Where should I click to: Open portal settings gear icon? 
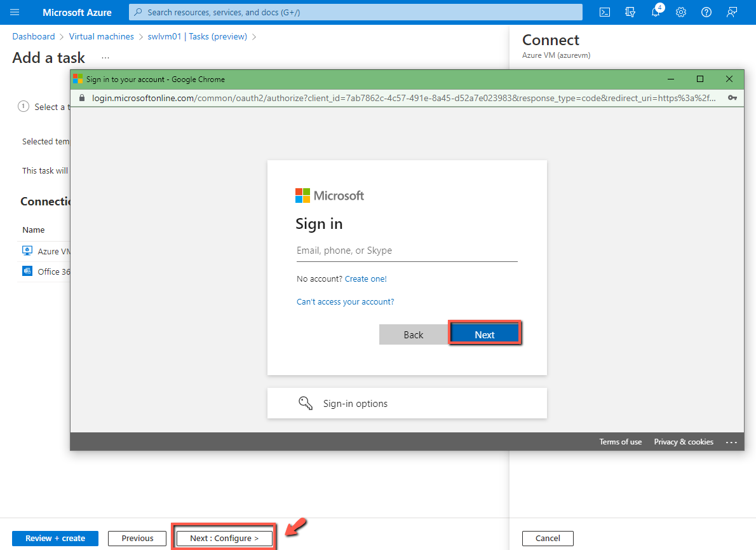pos(681,12)
